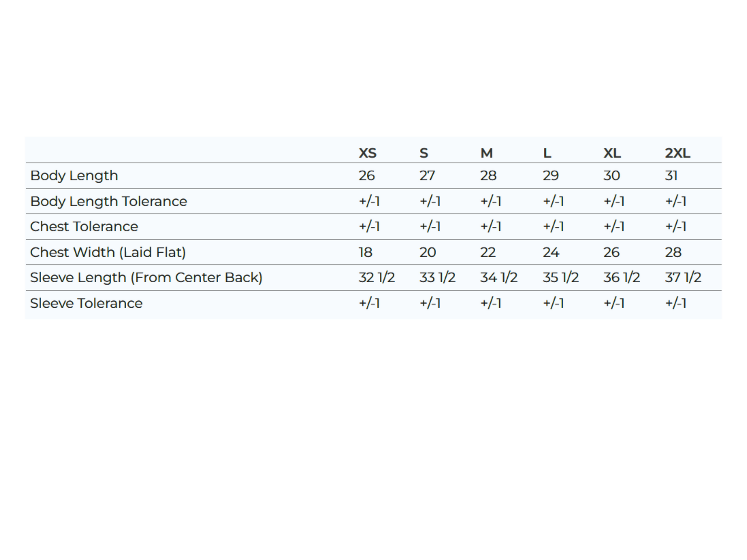Click the XS column header
The width and height of the screenshot is (747, 560).
(367, 153)
